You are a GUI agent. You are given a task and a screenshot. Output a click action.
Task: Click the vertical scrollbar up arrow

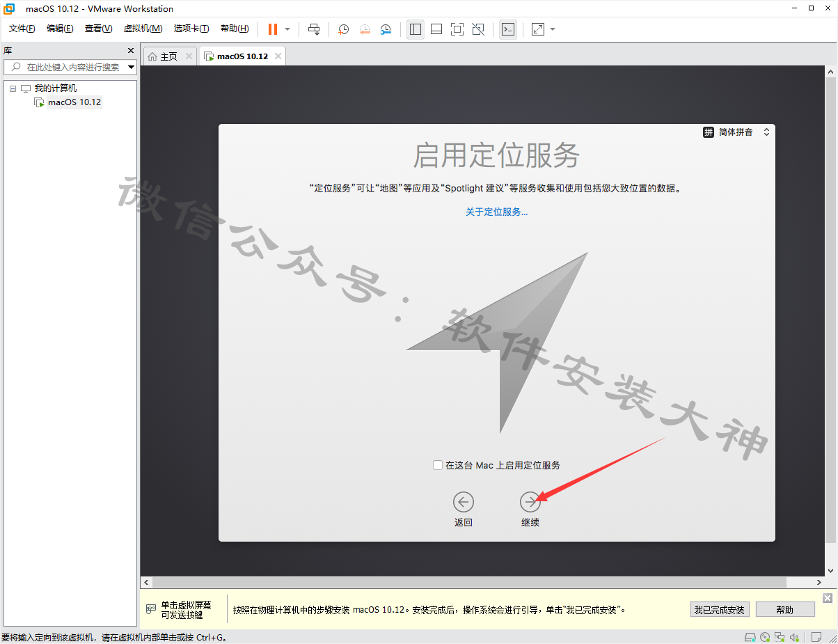click(x=831, y=72)
